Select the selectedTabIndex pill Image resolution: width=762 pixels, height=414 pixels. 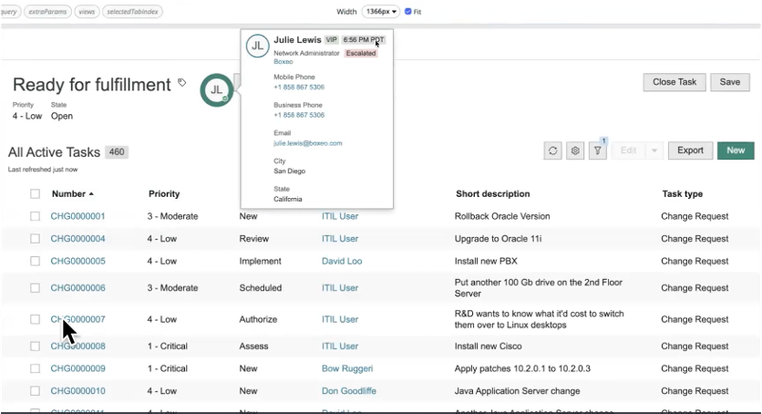[x=132, y=12]
